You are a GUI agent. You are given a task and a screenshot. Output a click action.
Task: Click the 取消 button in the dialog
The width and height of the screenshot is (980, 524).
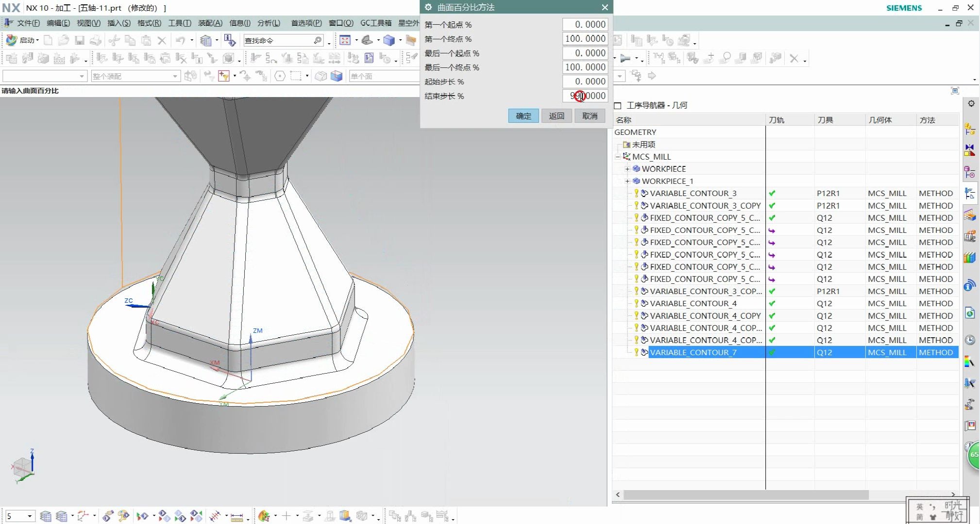[x=590, y=116]
